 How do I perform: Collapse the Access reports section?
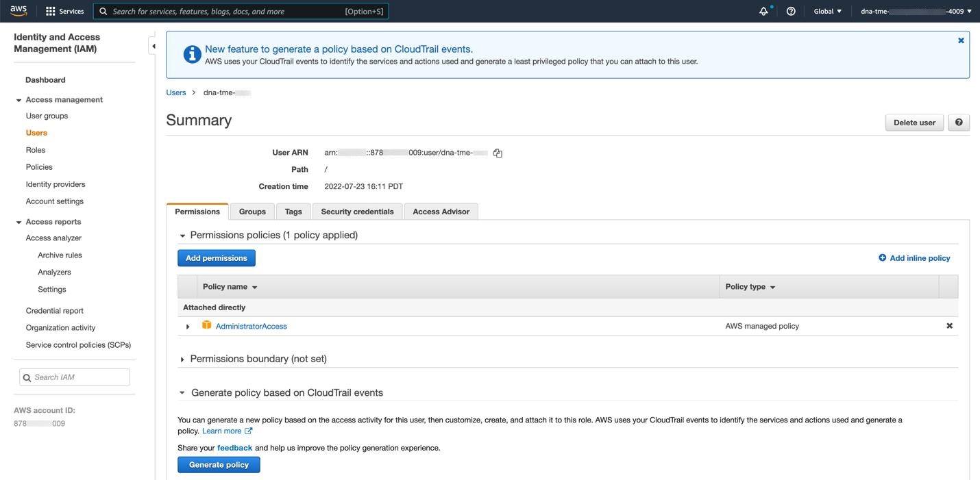pyautogui.click(x=19, y=222)
